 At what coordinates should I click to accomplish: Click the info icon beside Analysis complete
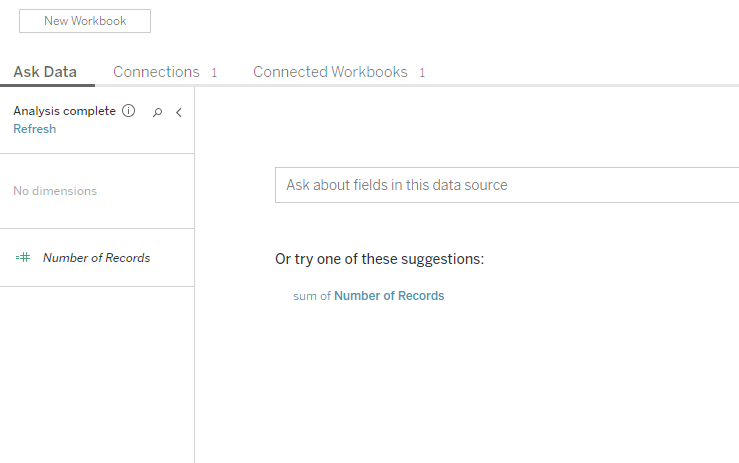[129, 112]
